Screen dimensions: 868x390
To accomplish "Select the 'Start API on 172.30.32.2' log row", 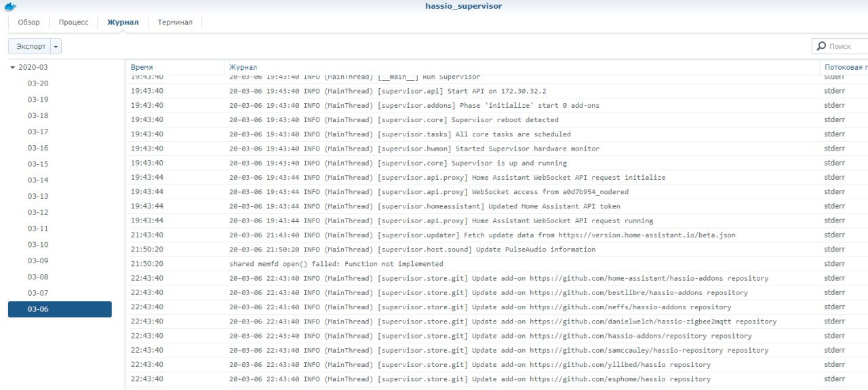I will pos(496,91).
